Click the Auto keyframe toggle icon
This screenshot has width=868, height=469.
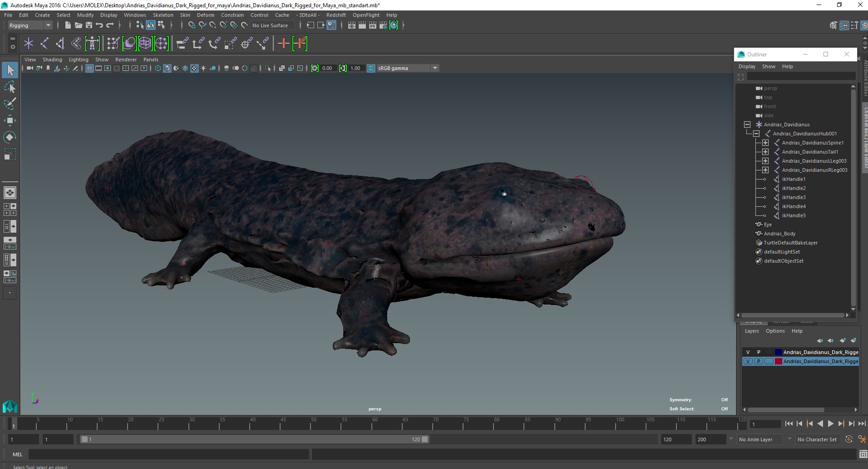(x=849, y=439)
